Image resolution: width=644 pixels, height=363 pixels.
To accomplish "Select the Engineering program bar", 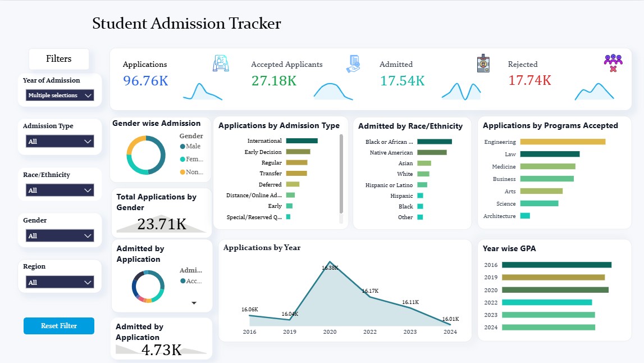I will (x=563, y=142).
